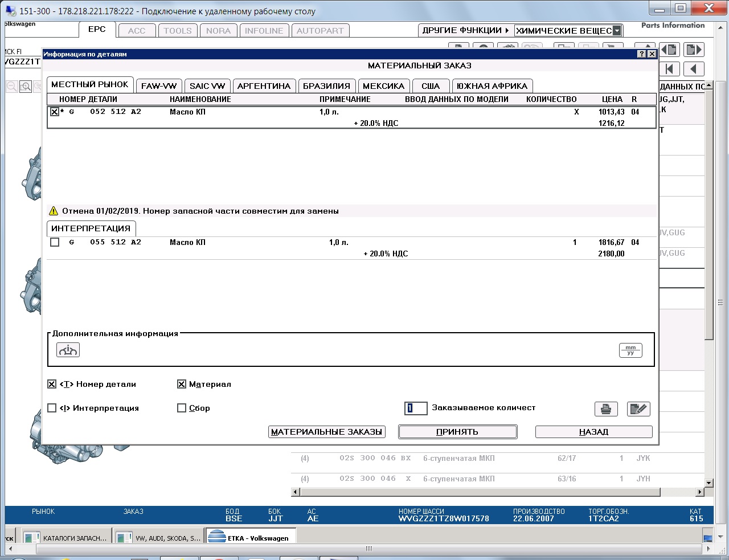Click parts list vertical scrollbar up arrow

tap(708, 85)
